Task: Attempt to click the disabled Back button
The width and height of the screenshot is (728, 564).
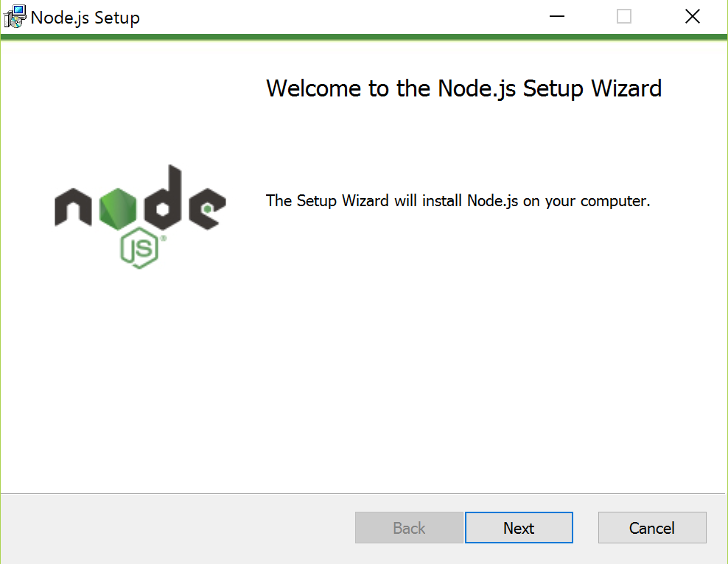Action: pos(409,527)
